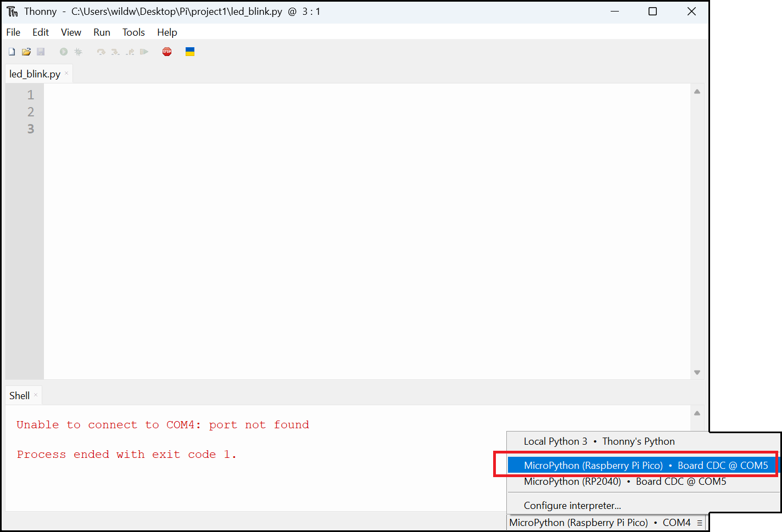
Task: Click line number 1 in the gutter
Action: pyautogui.click(x=31, y=95)
